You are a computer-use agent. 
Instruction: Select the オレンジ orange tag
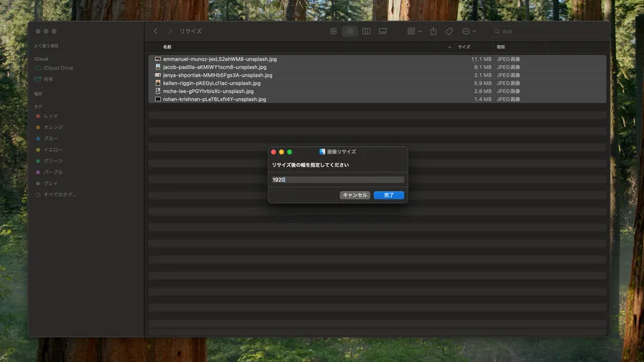(54, 127)
